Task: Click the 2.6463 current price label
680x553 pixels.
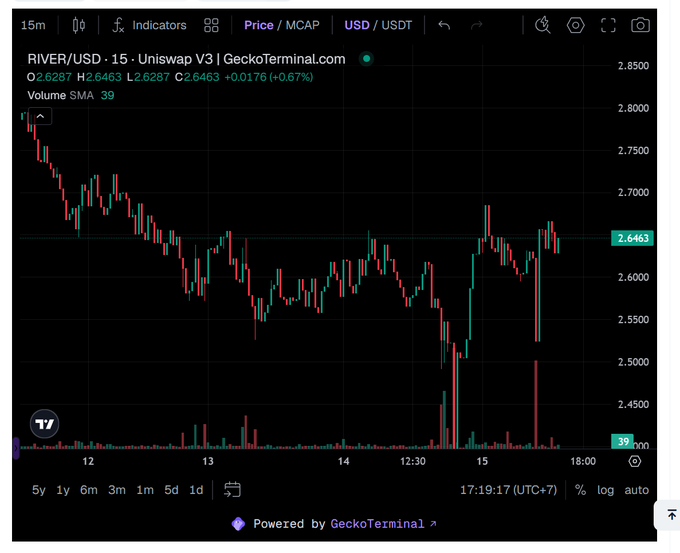Action: point(632,238)
